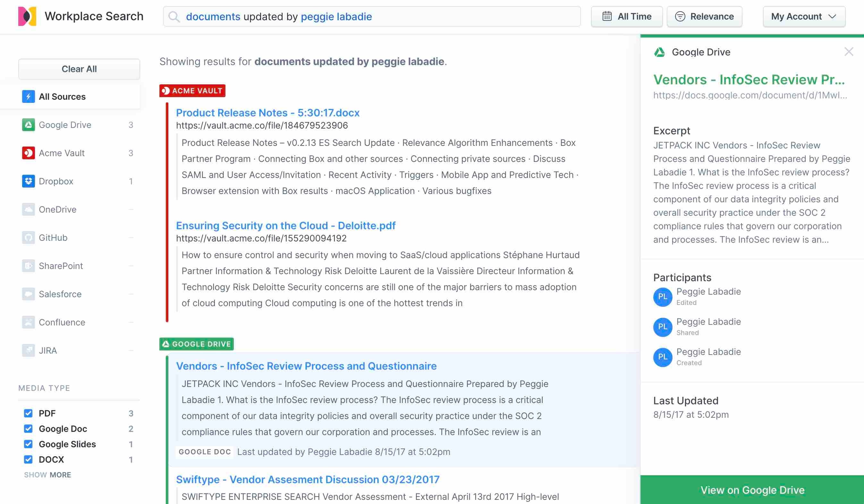Open Vendors InfoSec Review Process result
The width and height of the screenshot is (864, 504).
306,366
